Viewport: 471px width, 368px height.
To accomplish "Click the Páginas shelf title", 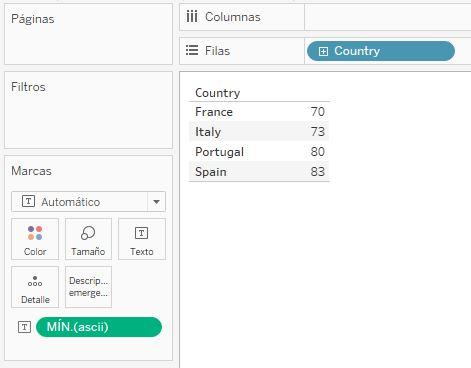I will 33,19.
